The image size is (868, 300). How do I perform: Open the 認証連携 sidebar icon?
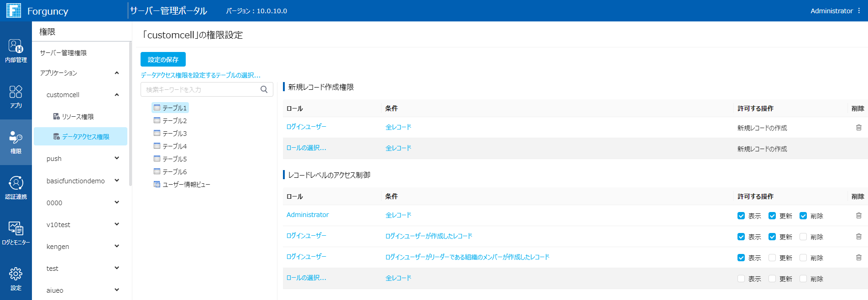coord(16,187)
